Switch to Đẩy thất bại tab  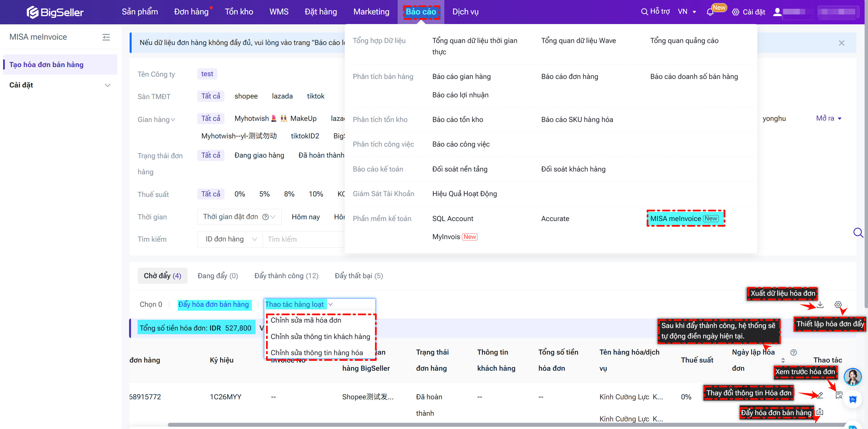[x=359, y=276]
